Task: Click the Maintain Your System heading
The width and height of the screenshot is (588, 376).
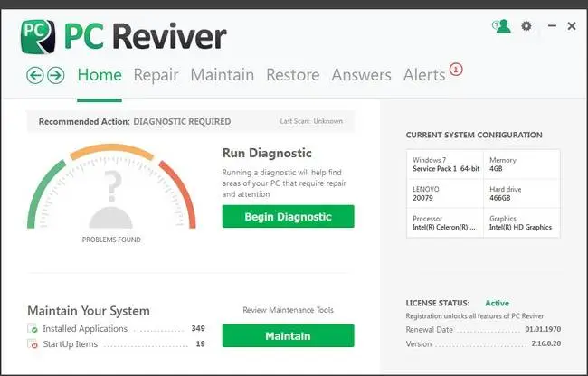Action: [x=89, y=311]
